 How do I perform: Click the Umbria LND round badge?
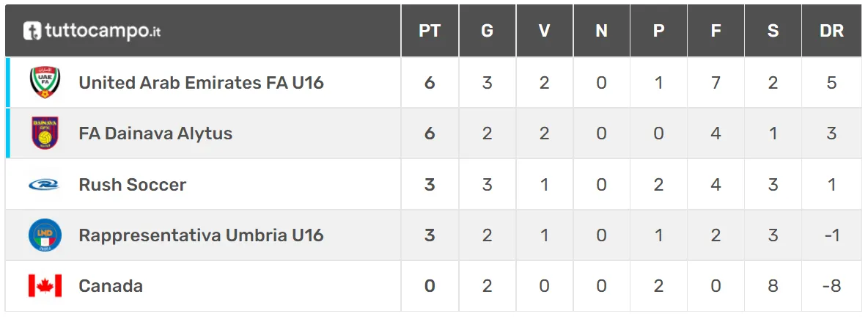point(44,235)
